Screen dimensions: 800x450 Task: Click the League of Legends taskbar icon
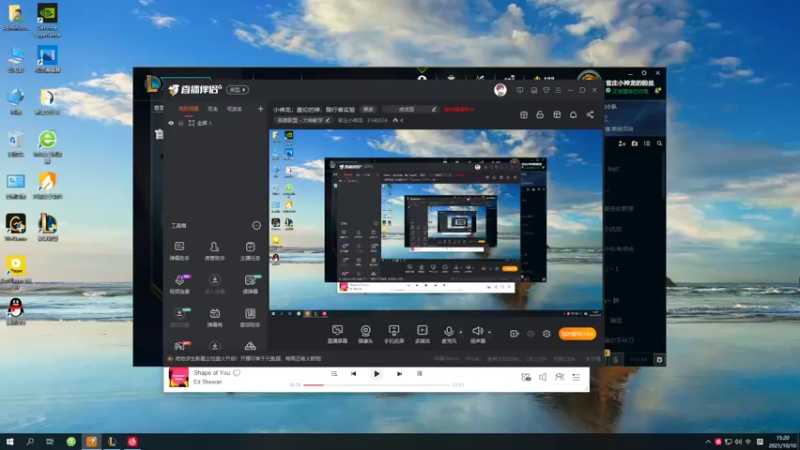point(112,442)
